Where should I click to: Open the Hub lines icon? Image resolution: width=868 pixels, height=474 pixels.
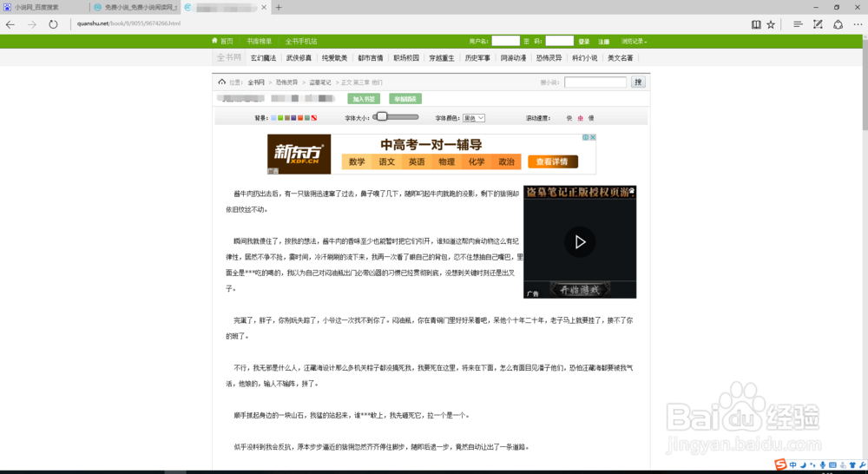click(x=798, y=24)
